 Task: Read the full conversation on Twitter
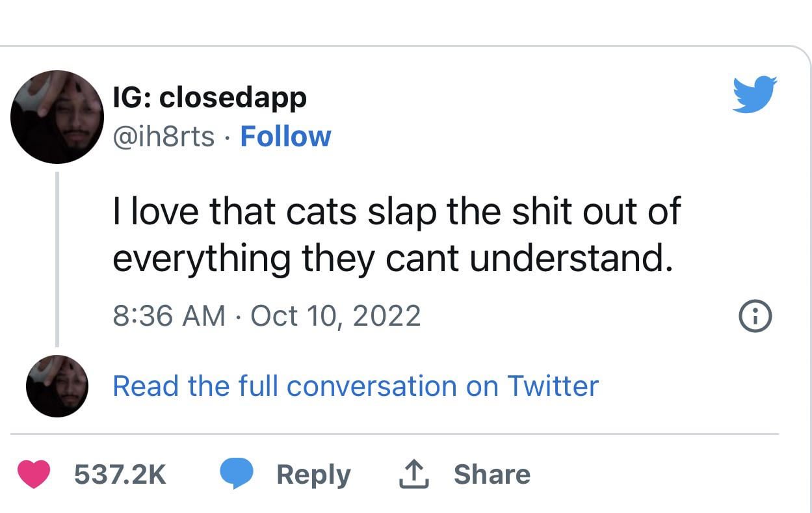(355, 386)
